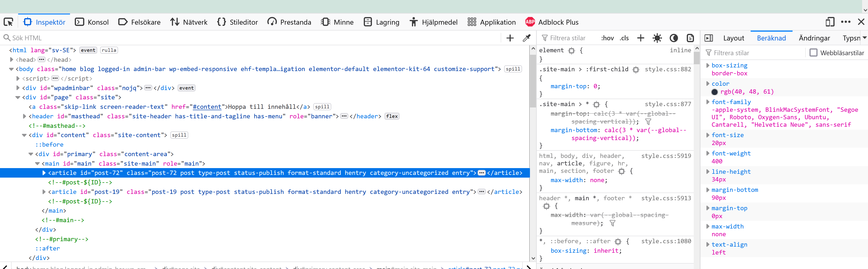
Task: Click the #content href link
Action: coord(207,107)
